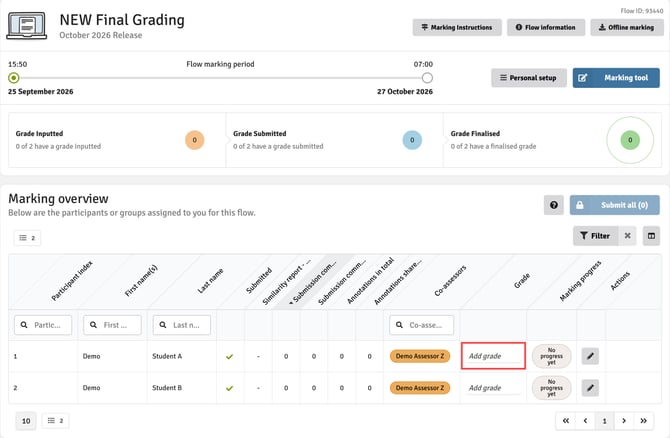The image size is (670, 438).
Task: Click Offline marking button
Action: [x=626, y=27]
